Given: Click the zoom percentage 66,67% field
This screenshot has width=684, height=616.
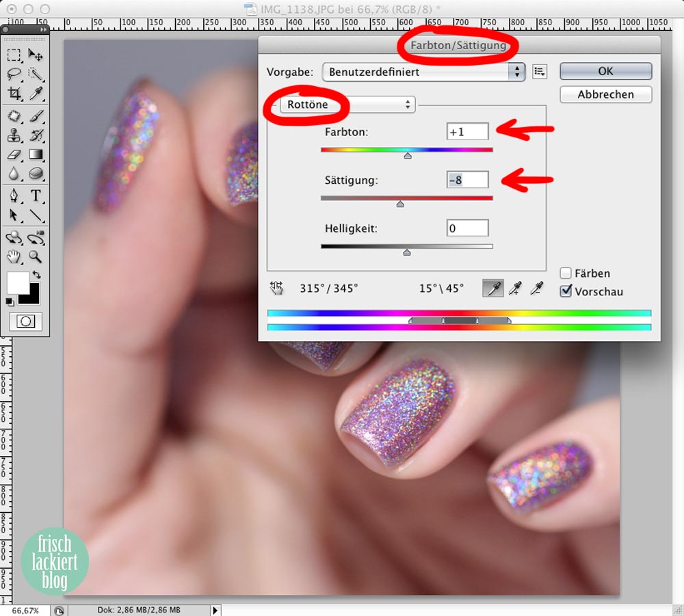Looking at the screenshot, I should tap(25, 611).
